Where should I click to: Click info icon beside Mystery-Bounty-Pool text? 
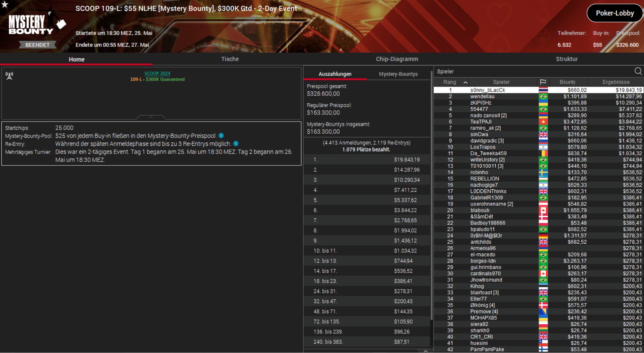(x=221, y=136)
